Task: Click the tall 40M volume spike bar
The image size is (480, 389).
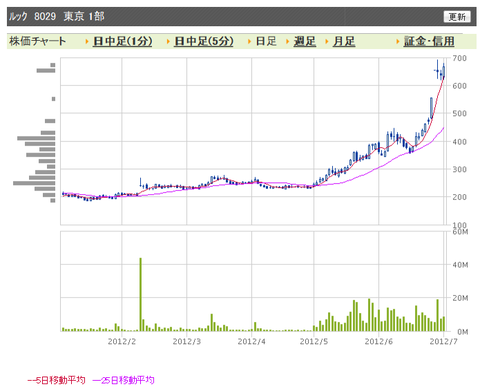Action: 141,294
